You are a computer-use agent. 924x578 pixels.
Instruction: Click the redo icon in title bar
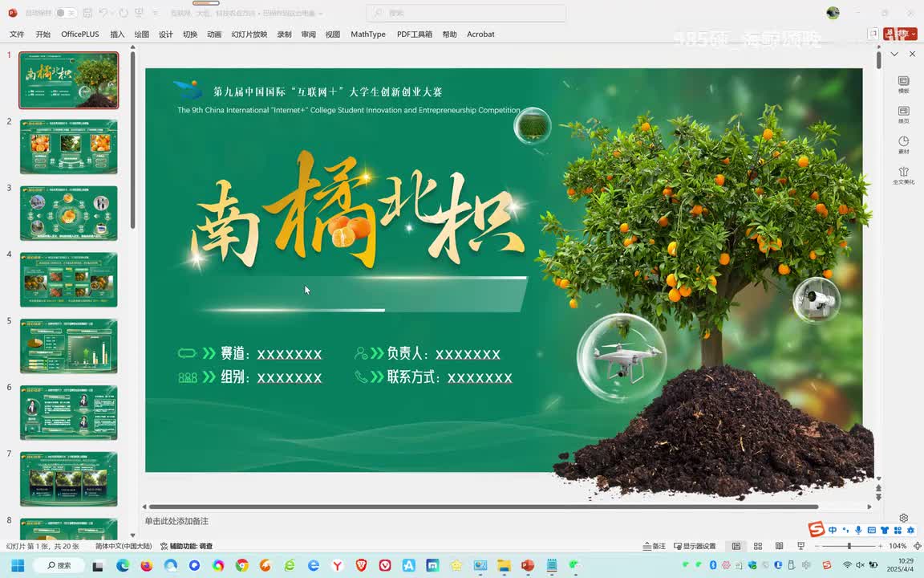click(x=124, y=13)
